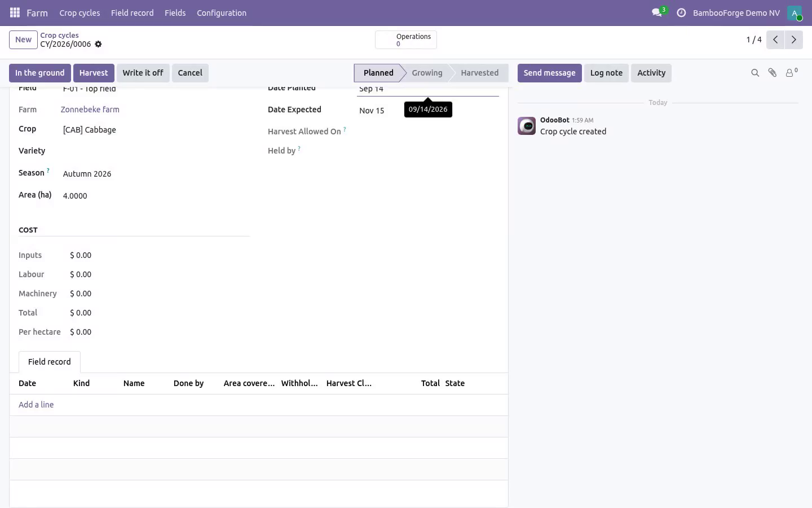Open the Season dropdown showing Autumn 2026
Image resolution: width=812 pixels, height=508 pixels.
tap(155, 174)
